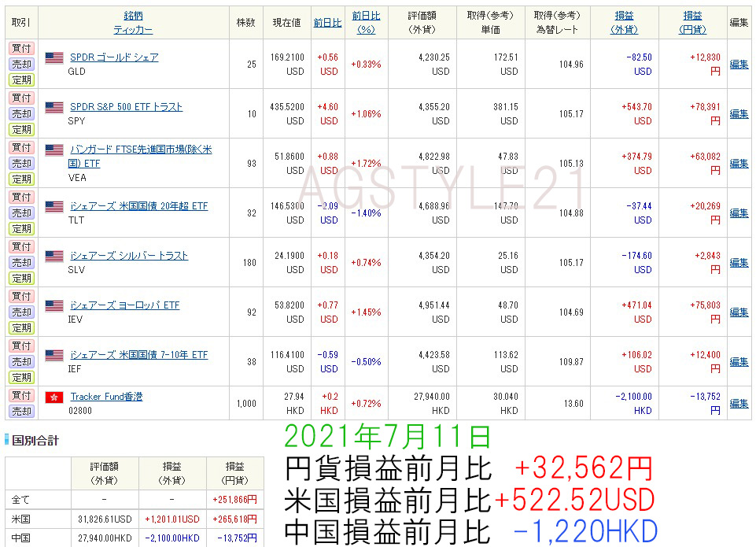Click the US flag icon in the SPY row
The width and height of the screenshot is (756, 547).
(54, 107)
